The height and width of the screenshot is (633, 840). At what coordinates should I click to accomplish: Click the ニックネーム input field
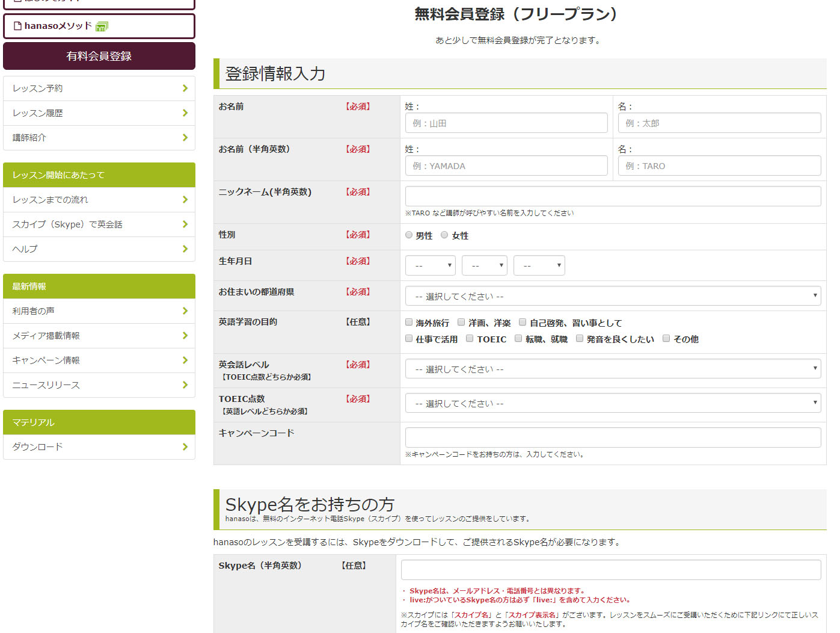(613, 196)
